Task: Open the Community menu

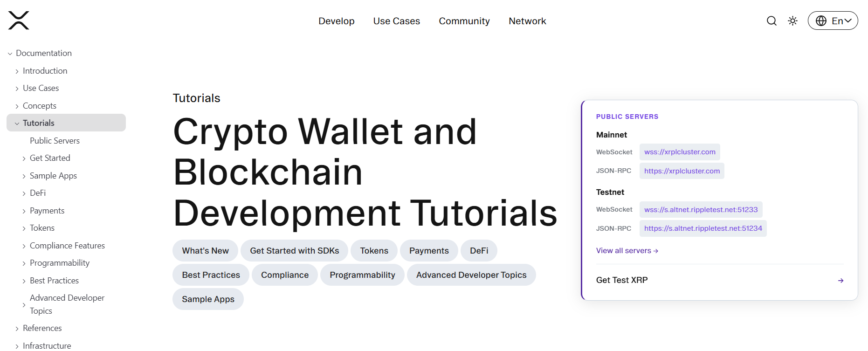Action: [x=464, y=21]
